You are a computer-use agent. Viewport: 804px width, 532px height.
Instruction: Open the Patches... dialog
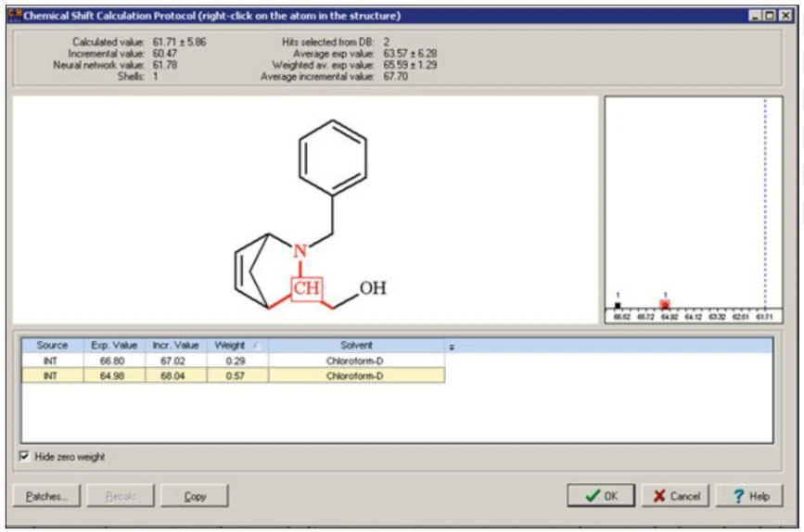coord(46,496)
